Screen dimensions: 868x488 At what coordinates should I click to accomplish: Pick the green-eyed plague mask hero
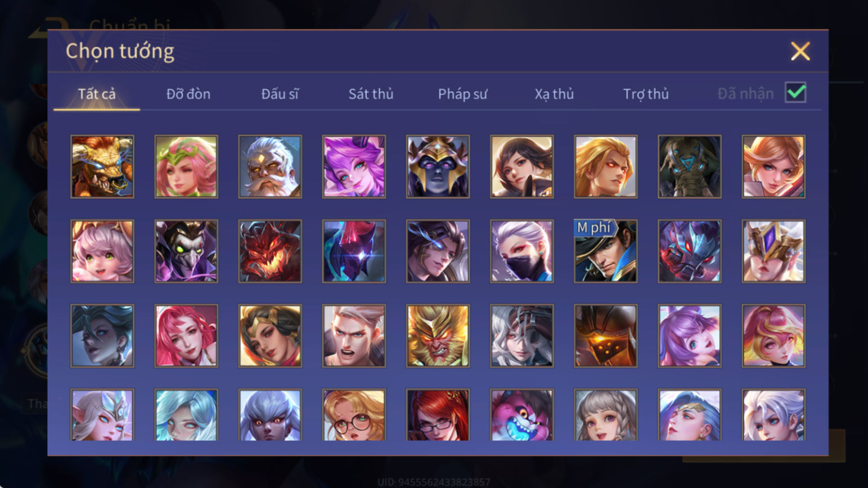186,251
